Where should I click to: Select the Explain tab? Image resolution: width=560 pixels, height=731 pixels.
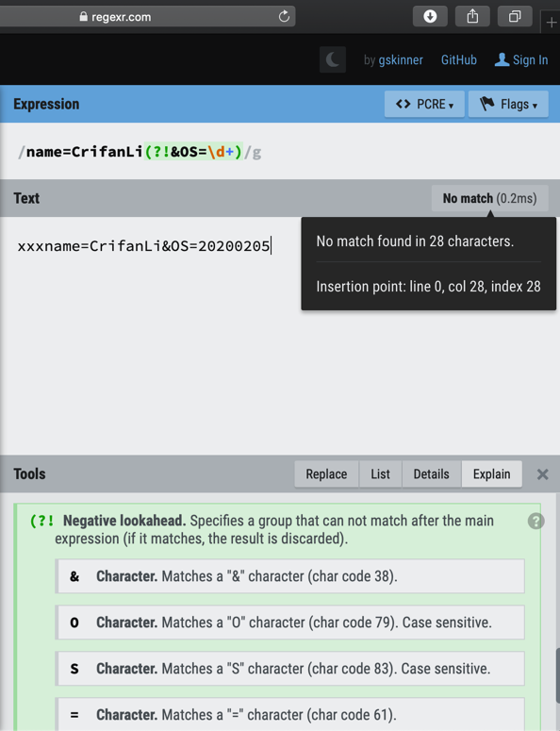click(491, 474)
